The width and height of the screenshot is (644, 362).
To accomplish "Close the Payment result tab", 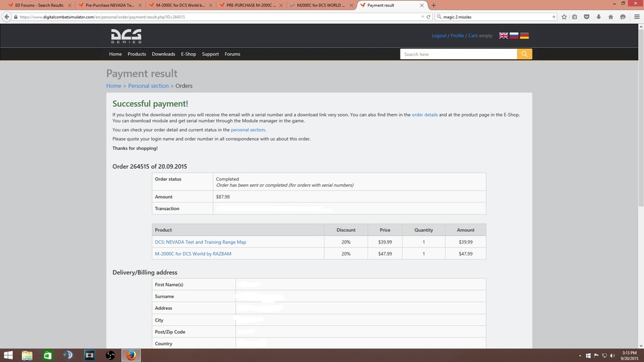I will click(421, 5).
